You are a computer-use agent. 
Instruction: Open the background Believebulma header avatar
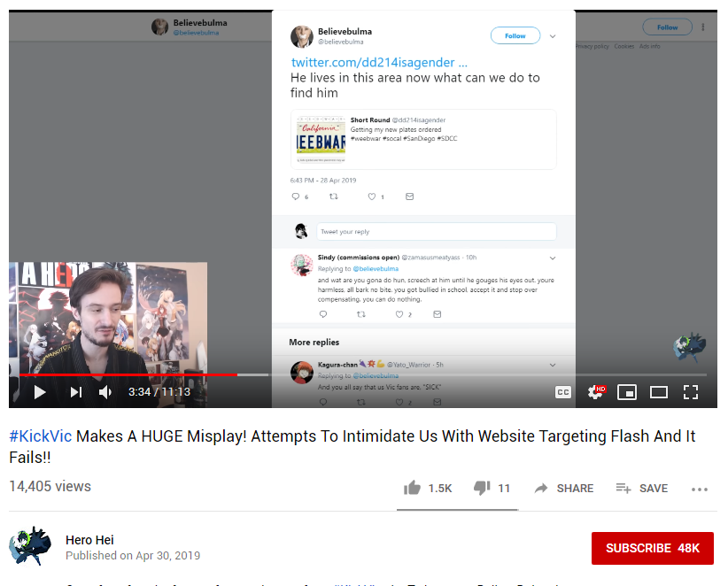tap(159, 27)
